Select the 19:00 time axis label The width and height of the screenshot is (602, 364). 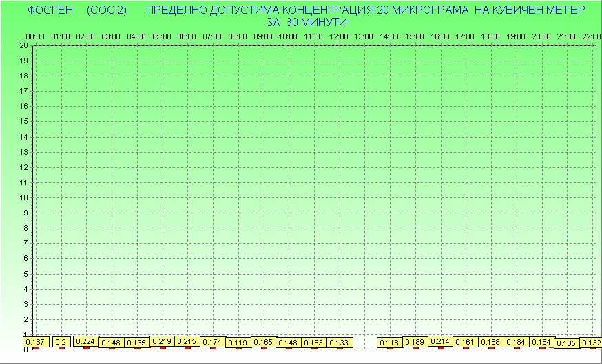point(516,37)
